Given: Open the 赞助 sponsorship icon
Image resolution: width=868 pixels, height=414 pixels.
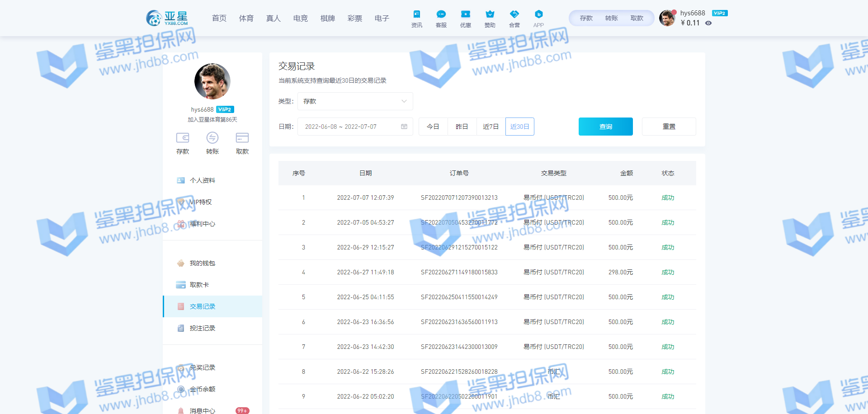Looking at the screenshot, I should [490, 15].
